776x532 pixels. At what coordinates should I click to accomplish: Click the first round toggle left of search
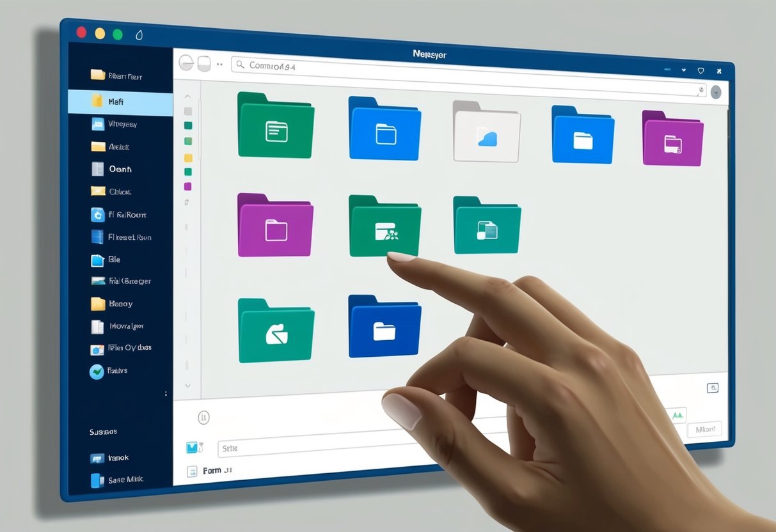pos(186,63)
